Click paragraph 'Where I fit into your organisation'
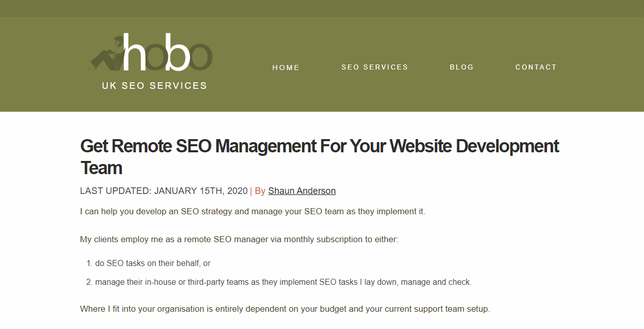 coord(285,309)
